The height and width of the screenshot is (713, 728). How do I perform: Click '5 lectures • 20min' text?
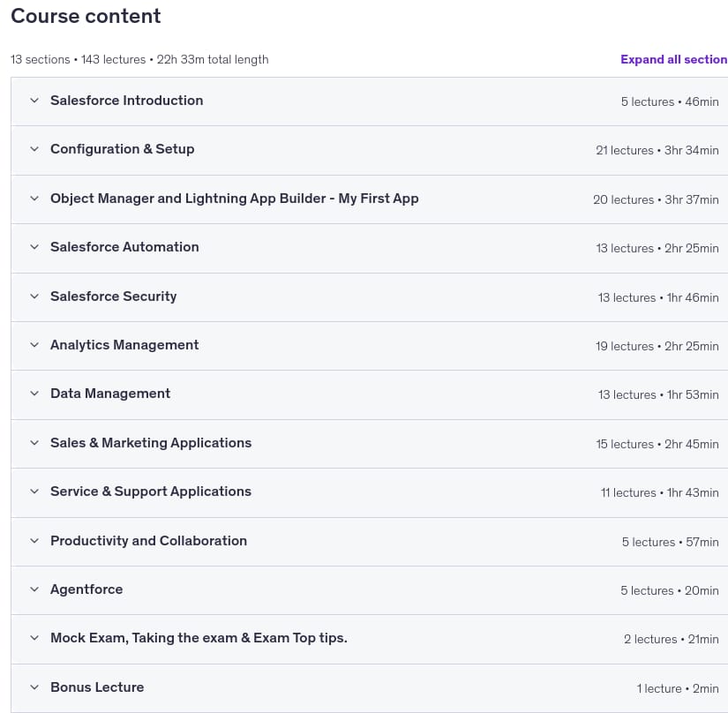670,591
